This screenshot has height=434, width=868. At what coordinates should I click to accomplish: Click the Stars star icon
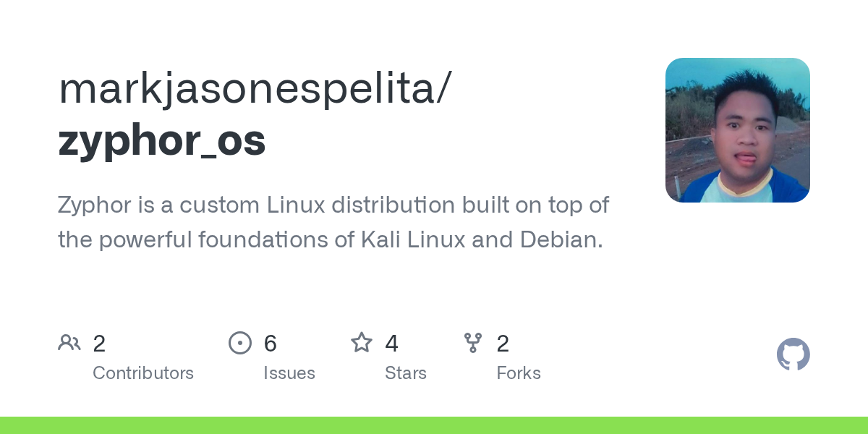point(362,343)
